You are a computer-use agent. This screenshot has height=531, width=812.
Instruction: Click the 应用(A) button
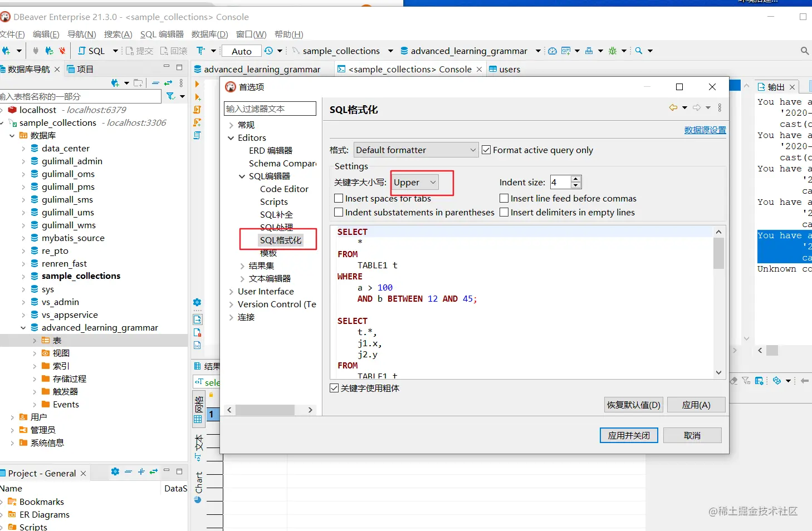click(x=696, y=405)
